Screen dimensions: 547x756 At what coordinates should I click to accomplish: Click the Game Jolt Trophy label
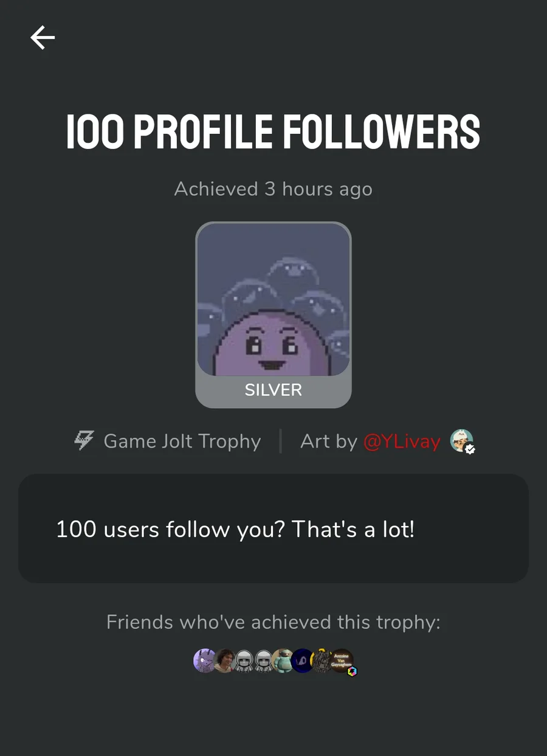point(182,441)
